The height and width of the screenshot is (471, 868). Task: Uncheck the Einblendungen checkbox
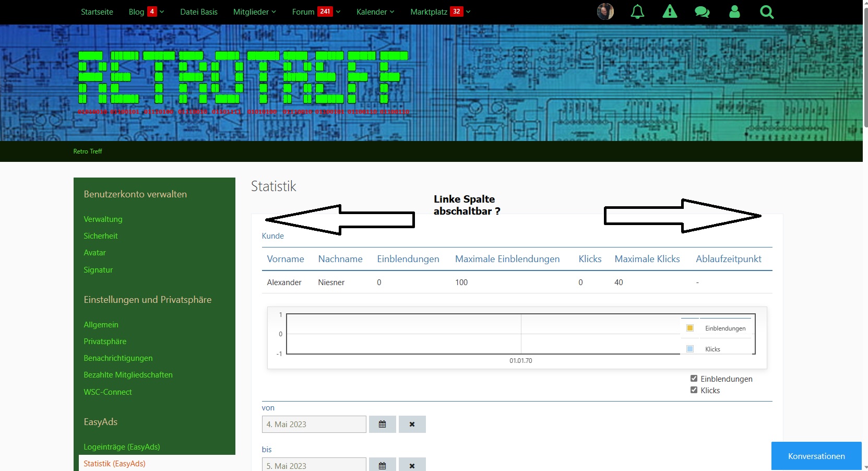point(694,379)
